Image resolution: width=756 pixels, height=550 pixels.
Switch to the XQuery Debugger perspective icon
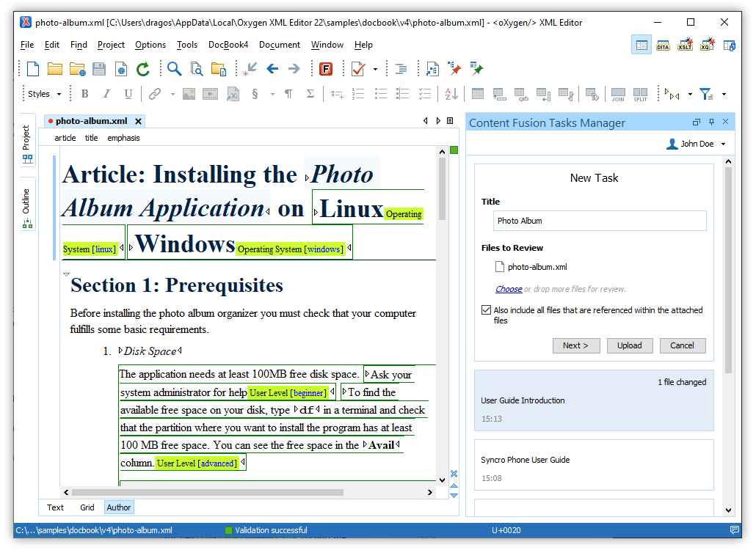pos(708,45)
